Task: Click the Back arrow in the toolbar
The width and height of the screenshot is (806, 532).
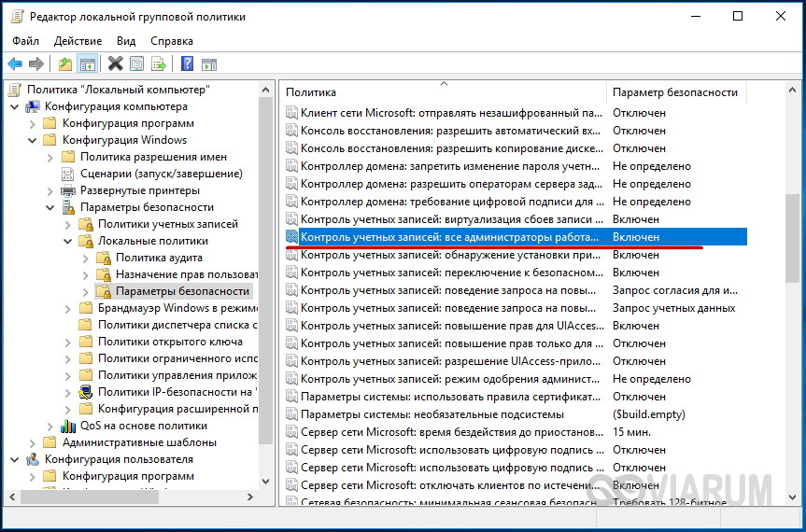Action: coord(15,64)
